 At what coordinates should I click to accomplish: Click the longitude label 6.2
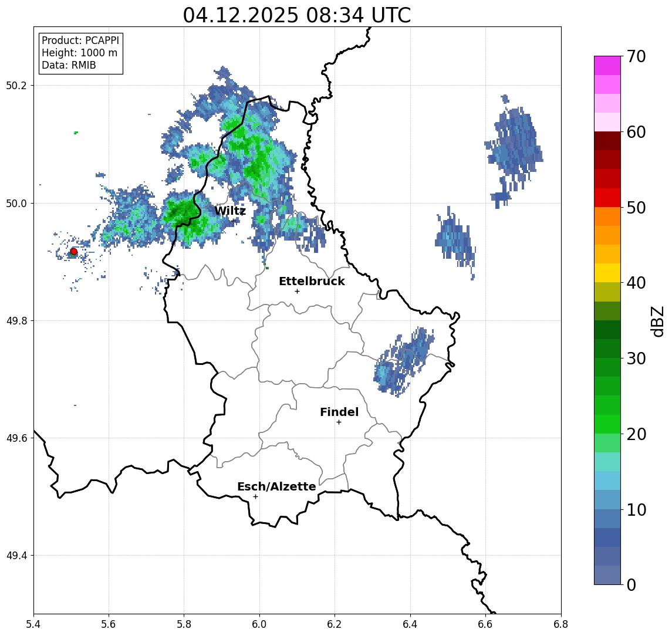coord(335,624)
